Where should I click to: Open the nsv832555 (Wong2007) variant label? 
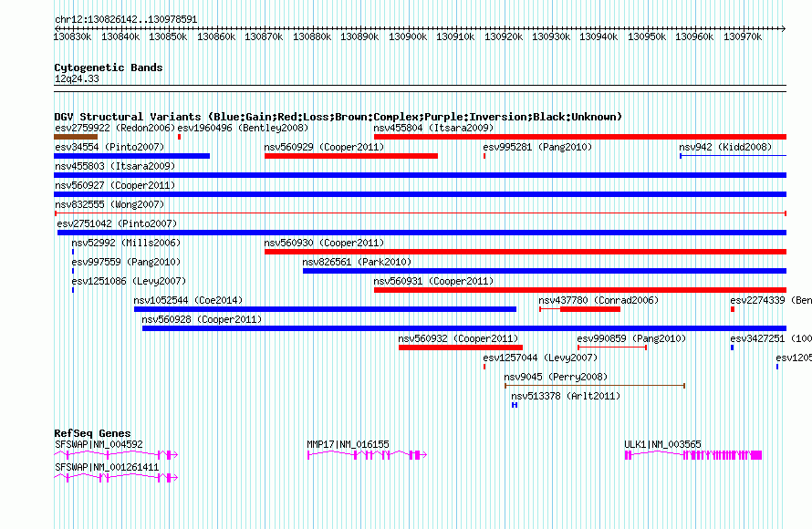109,204
